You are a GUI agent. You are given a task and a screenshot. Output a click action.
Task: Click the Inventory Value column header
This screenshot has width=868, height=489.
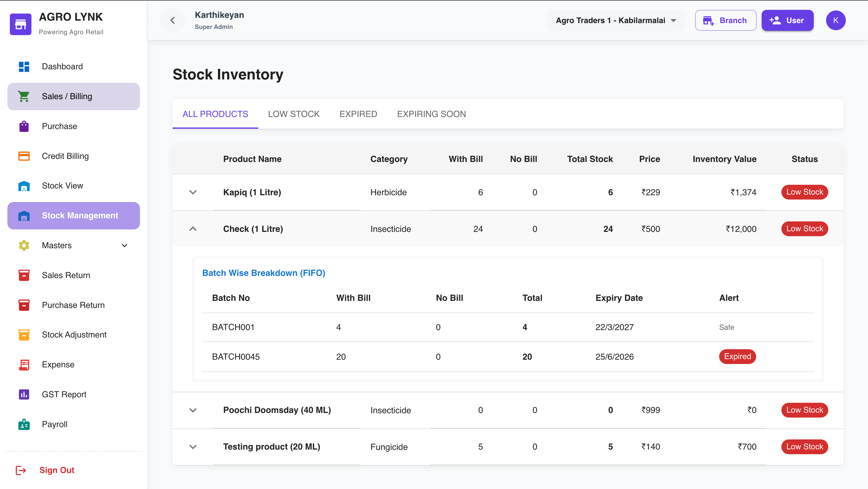(x=724, y=159)
